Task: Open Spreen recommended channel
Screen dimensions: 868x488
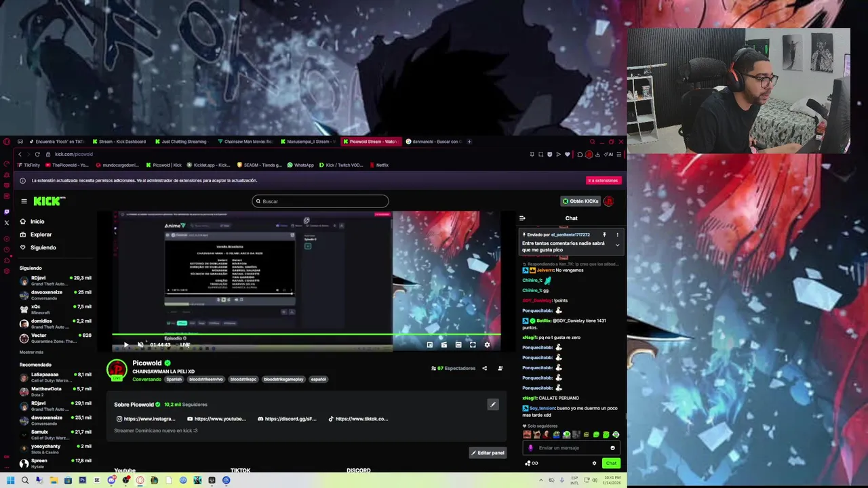Action: point(55,463)
